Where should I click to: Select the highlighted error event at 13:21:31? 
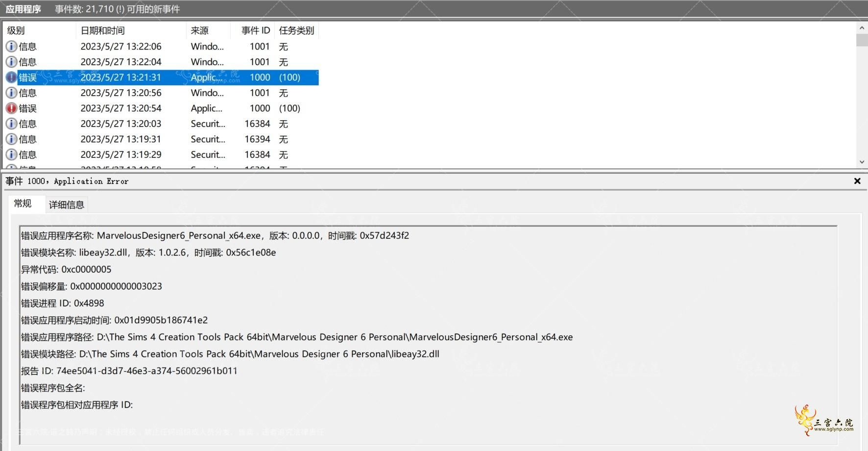(x=162, y=77)
